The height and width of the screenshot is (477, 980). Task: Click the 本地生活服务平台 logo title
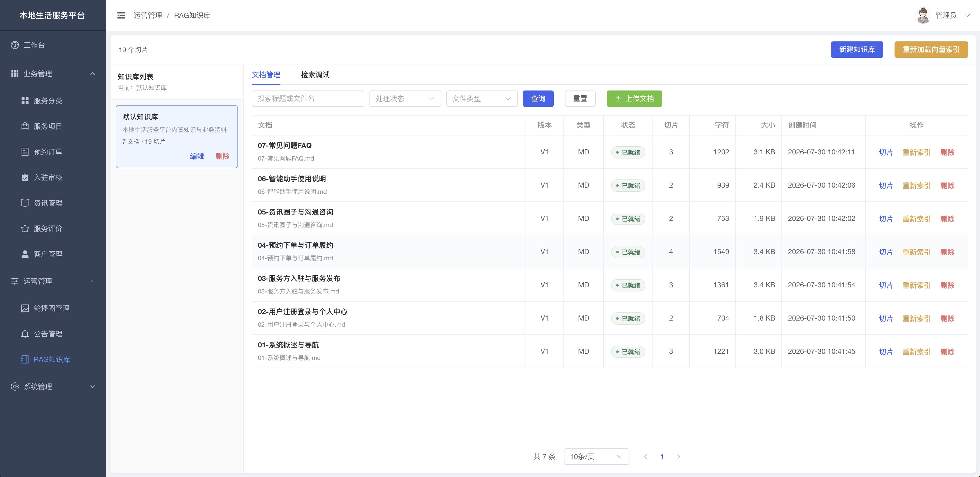(52, 15)
